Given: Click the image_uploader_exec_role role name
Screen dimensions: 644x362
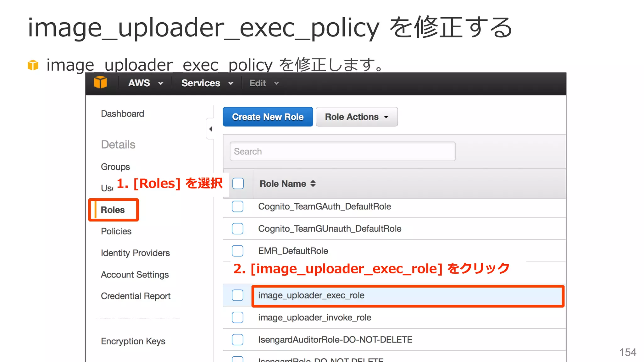Looking at the screenshot, I should (x=311, y=295).
